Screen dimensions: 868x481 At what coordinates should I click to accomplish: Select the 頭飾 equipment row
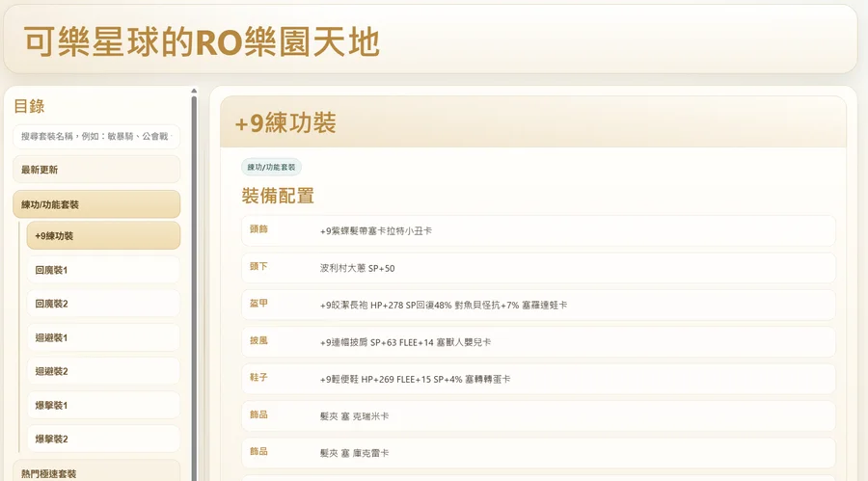pos(537,230)
